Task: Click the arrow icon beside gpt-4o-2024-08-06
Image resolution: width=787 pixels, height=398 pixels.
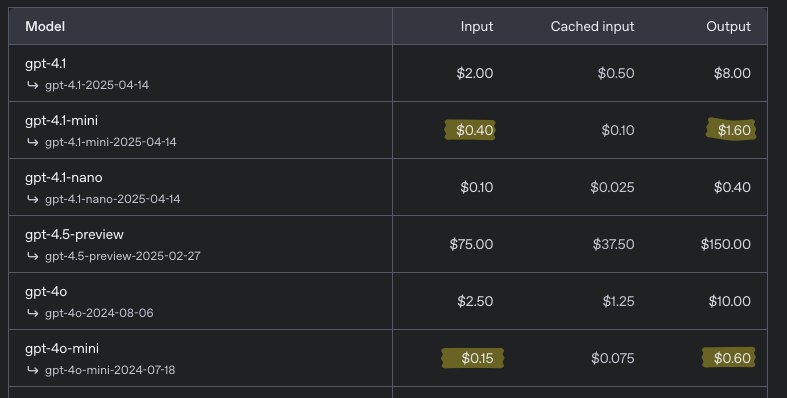Action: tap(33, 313)
